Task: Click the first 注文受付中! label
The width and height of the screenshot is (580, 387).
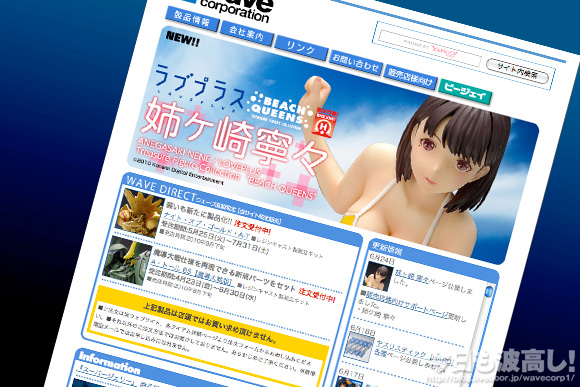Action: pyautogui.click(x=253, y=228)
